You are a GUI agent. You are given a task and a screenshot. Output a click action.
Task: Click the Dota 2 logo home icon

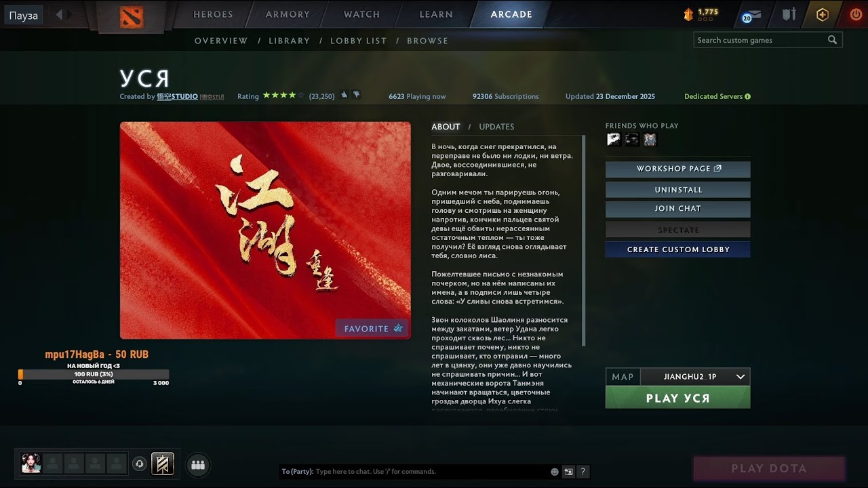click(132, 16)
